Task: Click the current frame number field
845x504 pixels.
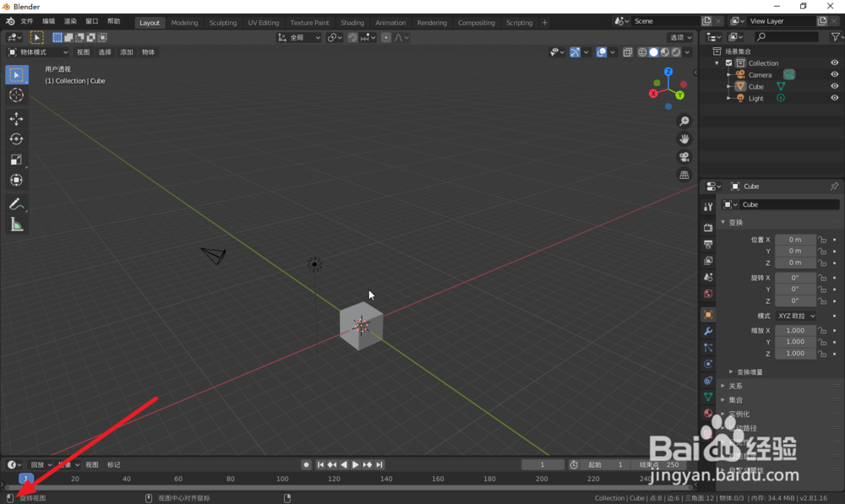Action: pyautogui.click(x=542, y=464)
